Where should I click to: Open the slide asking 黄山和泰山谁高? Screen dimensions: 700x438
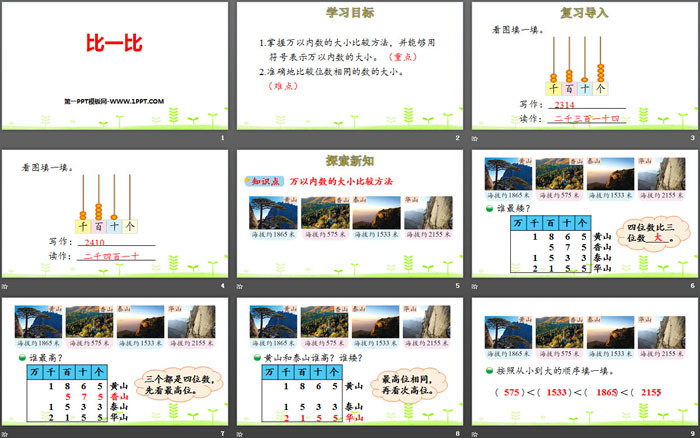[349, 363]
